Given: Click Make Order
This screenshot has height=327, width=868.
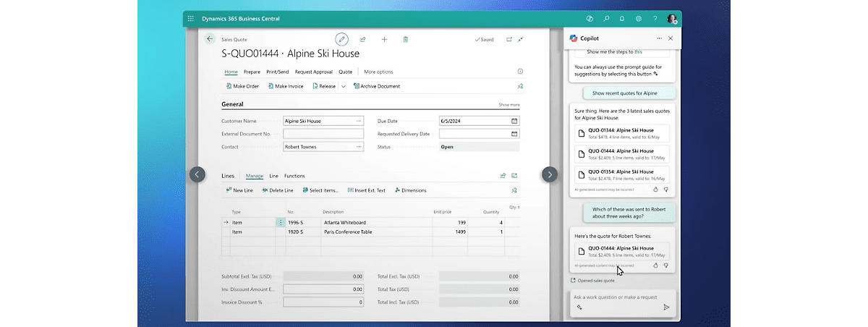Looking at the screenshot, I should (x=242, y=86).
